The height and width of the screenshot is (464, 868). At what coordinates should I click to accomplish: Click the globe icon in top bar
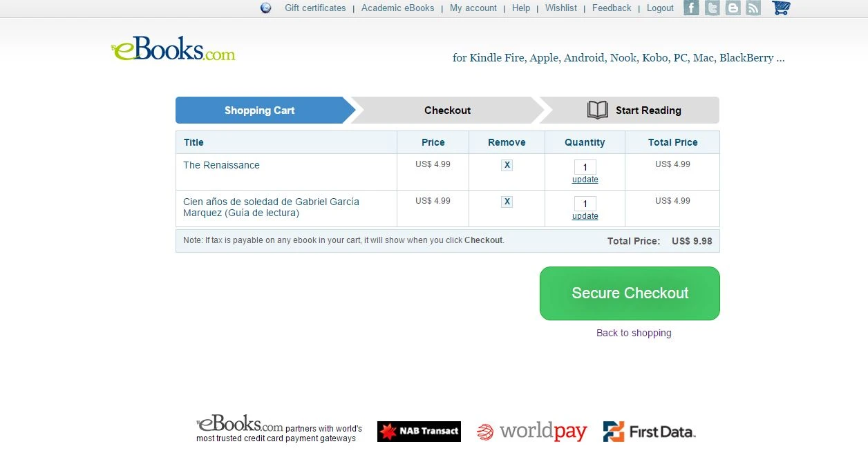point(266,8)
